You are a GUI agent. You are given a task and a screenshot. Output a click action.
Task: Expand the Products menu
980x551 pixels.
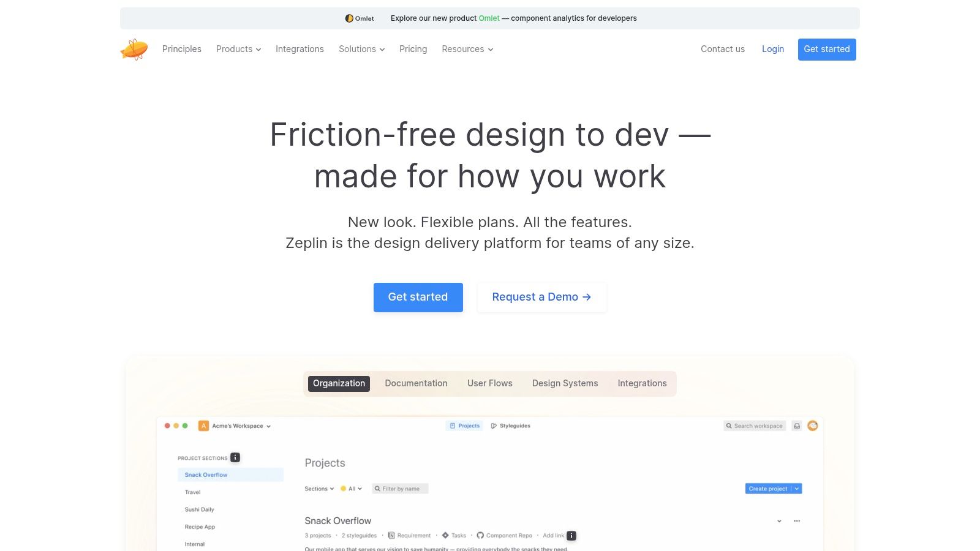tap(238, 49)
